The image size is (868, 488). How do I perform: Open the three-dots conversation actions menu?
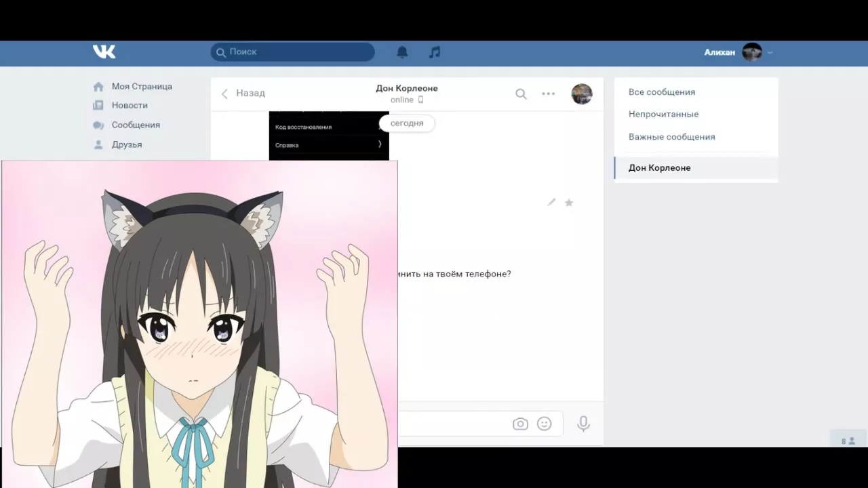[549, 94]
